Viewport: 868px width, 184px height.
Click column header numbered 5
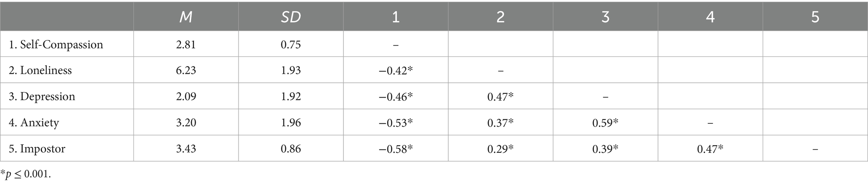[x=815, y=17]
